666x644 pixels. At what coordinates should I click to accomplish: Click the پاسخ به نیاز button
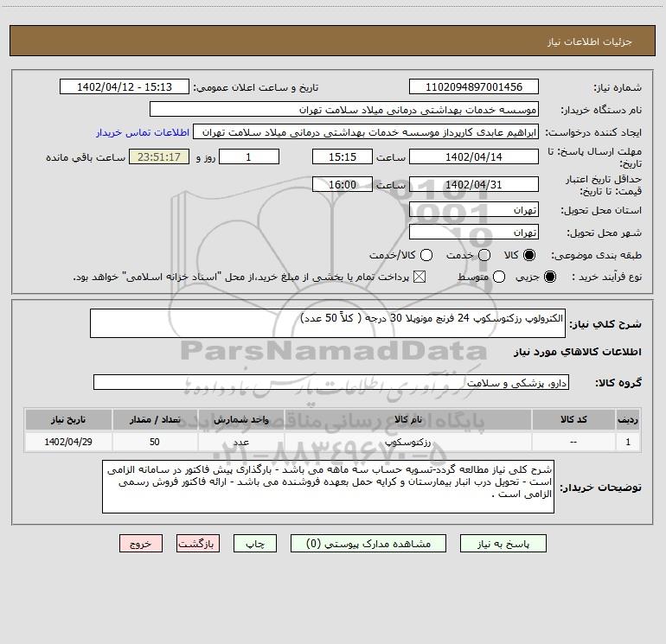(503, 544)
